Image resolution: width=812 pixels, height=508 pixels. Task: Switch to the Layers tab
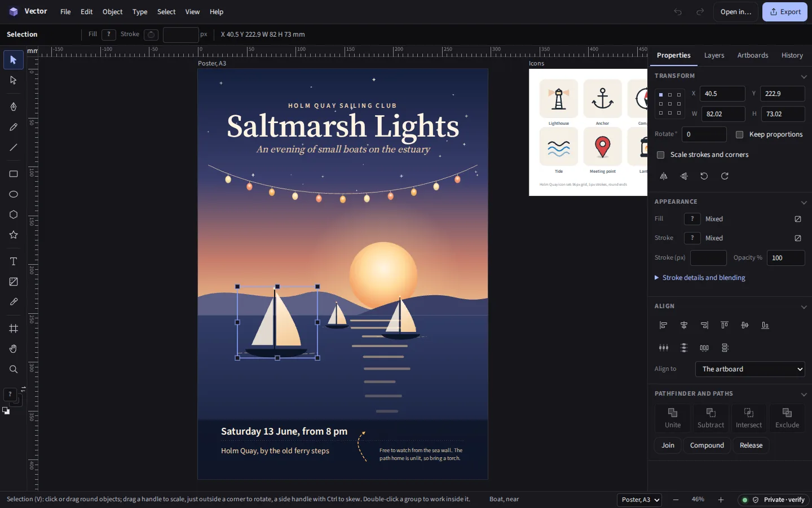point(714,55)
